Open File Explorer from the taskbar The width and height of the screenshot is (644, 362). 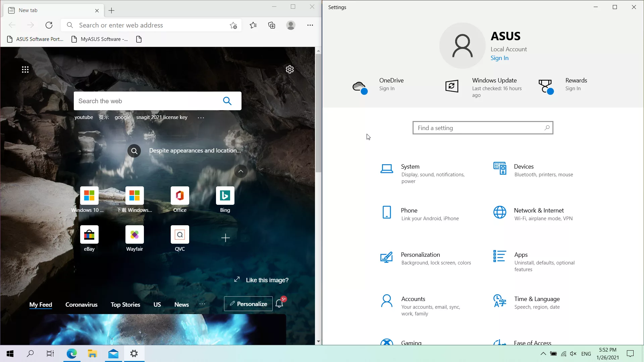click(x=92, y=354)
